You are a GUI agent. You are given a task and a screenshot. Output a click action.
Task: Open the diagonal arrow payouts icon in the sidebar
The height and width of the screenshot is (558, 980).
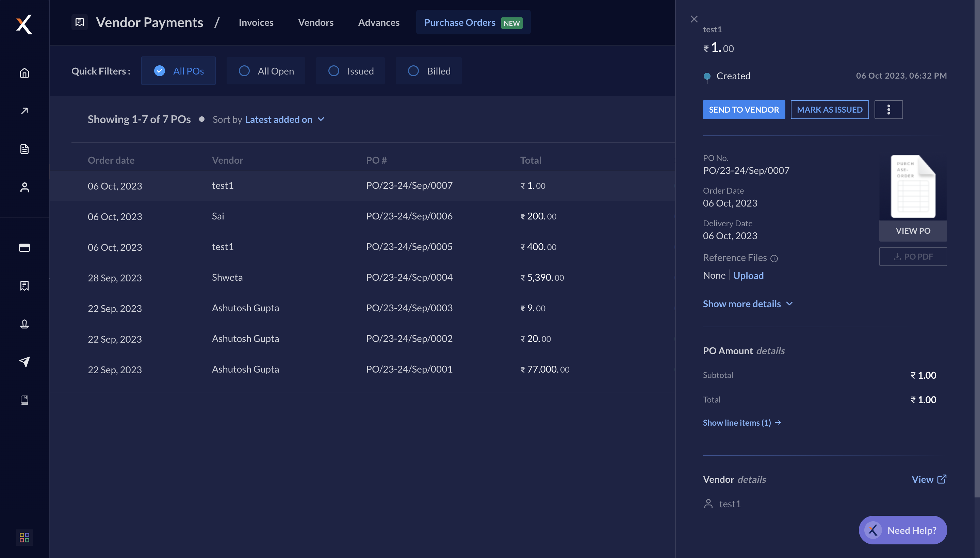pyautogui.click(x=24, y=111)
